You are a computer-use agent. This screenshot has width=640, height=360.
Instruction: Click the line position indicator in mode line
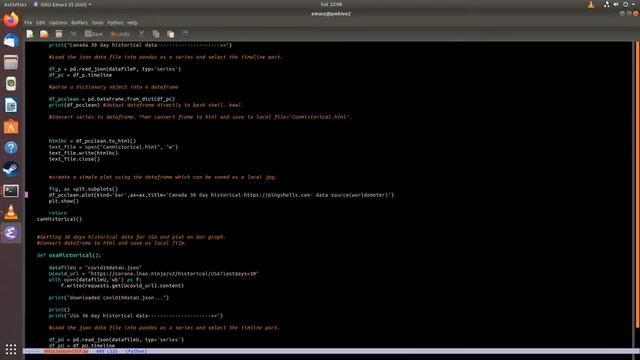tap(106, 351)
